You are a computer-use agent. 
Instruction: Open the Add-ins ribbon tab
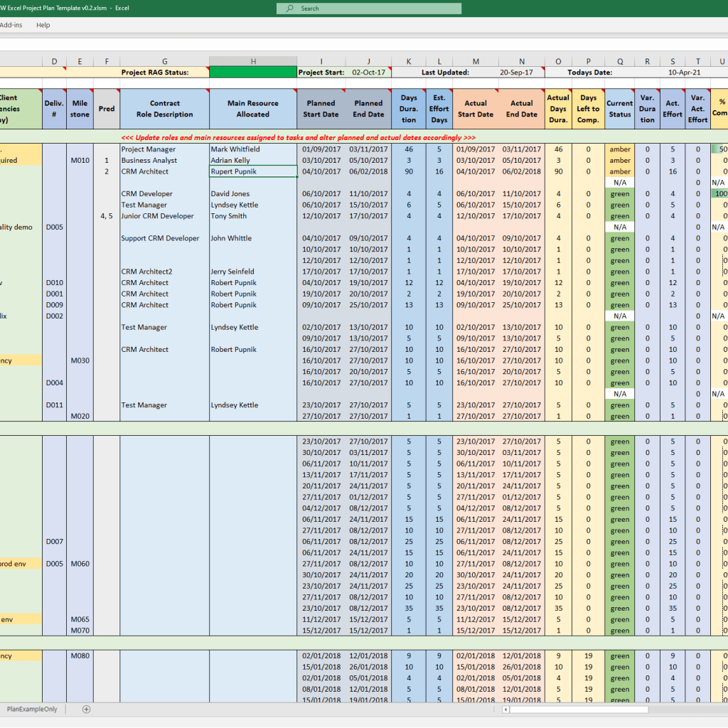point(11,25)
